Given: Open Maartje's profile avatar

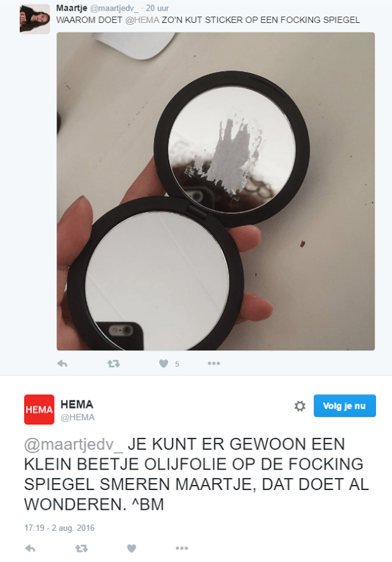Looking at the screenshot, I should click(x=35, y=19).
